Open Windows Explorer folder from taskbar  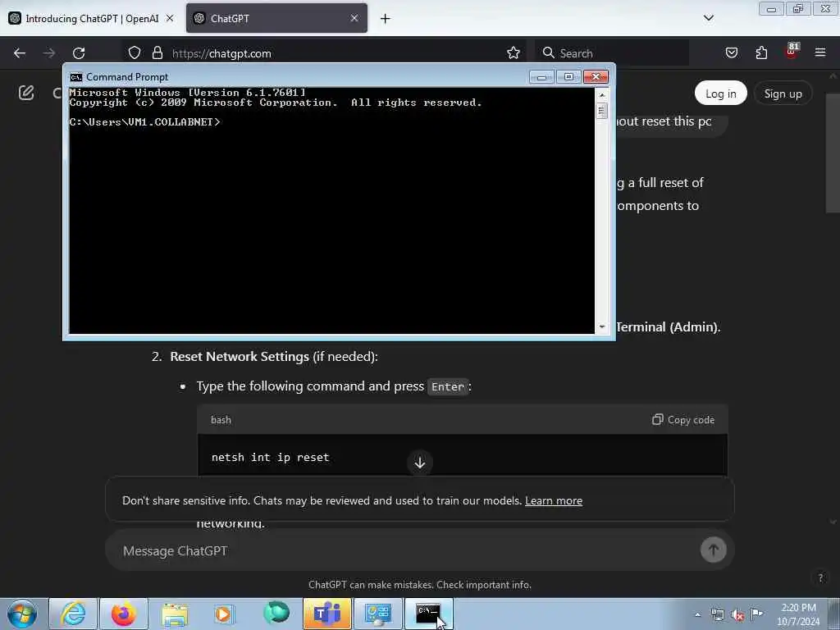[175, 614]
